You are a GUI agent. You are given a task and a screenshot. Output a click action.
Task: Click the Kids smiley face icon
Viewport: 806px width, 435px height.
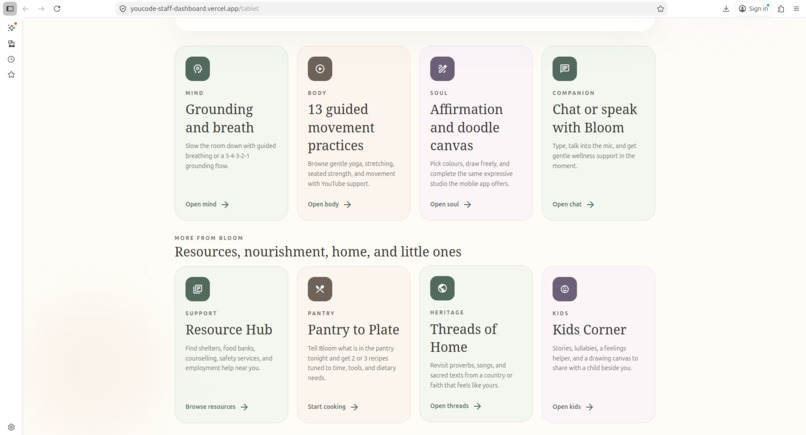tap(564, 289)
